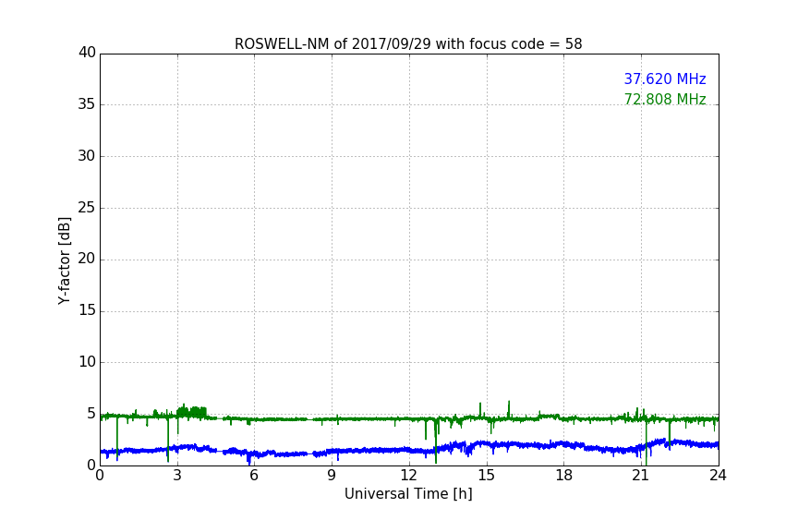798x532 pixels.
Task: Click the y-axis tick label '10'
Action: [87, 362]
